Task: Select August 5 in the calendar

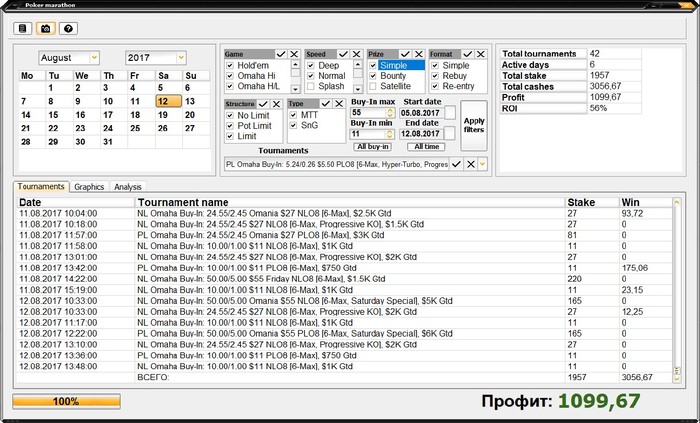Action: [169, 88]
